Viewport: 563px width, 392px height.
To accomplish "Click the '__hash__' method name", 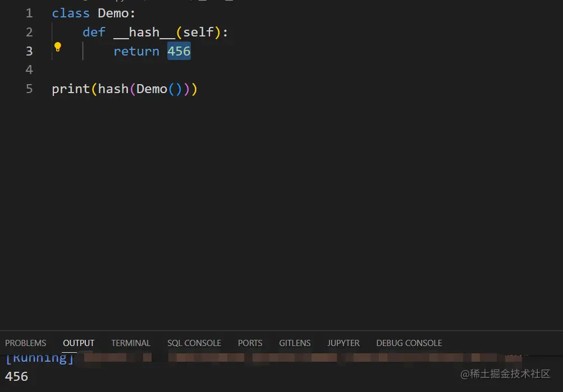I will tap(144, 33).
